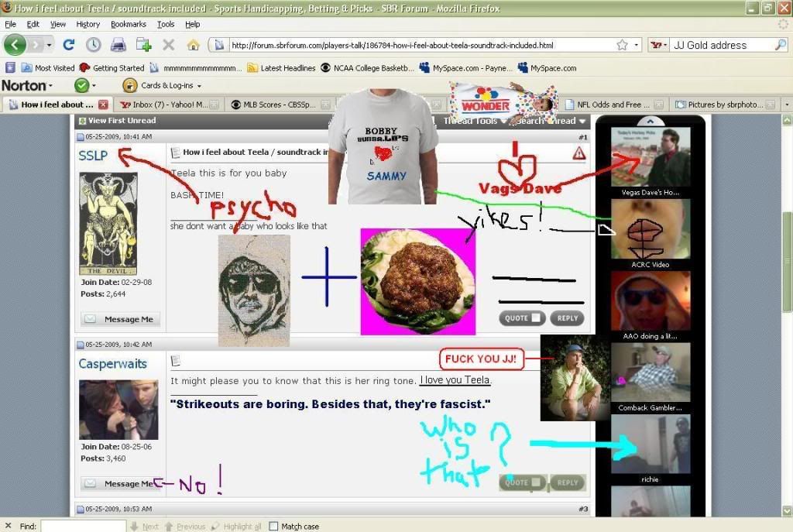Go to the Home page icon

click(193, 45)
